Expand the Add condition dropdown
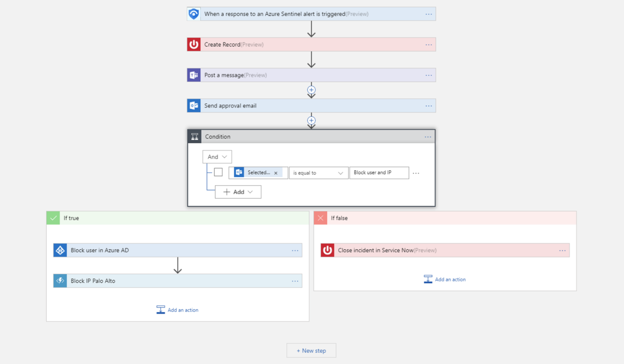Viewport: 624px width, 364px height. pos(238,192)
